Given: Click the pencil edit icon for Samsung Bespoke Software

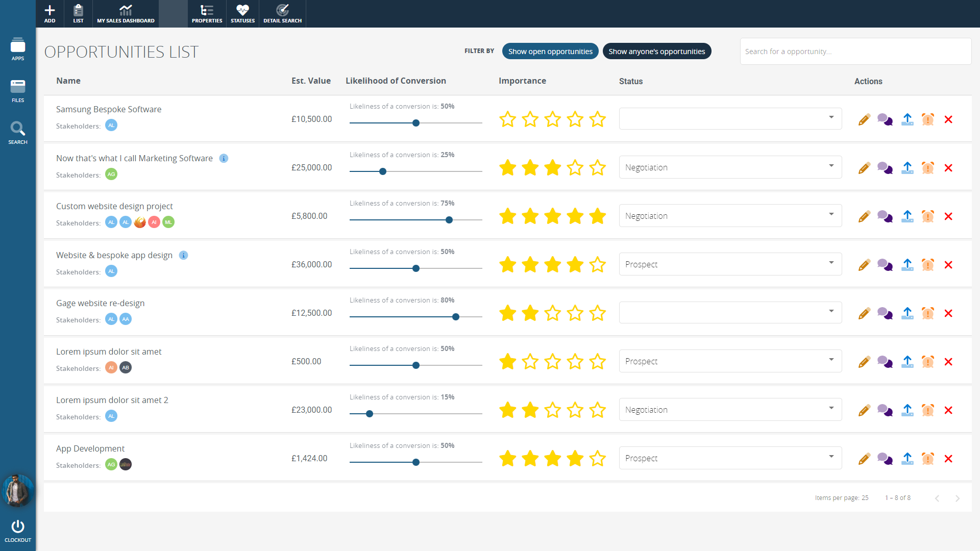Looking at the screenshot, I should (x=864, y=119).
